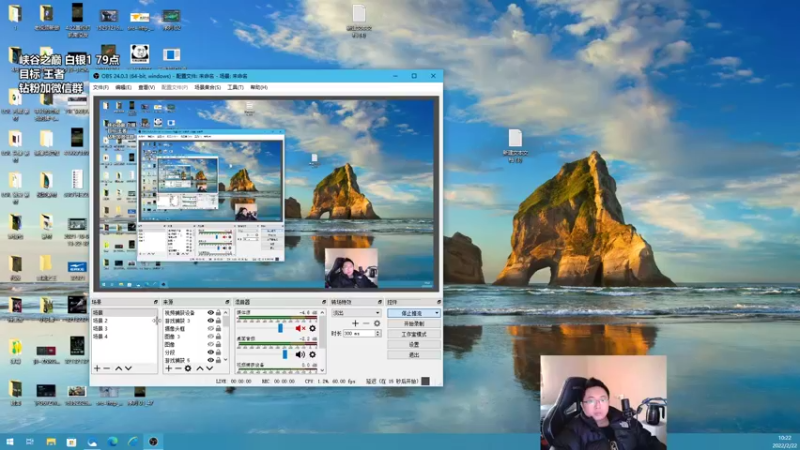The height and width of the screenshot is (450, 800).
Task: Click the mixer scroll-up arrow
Action: 322,312
